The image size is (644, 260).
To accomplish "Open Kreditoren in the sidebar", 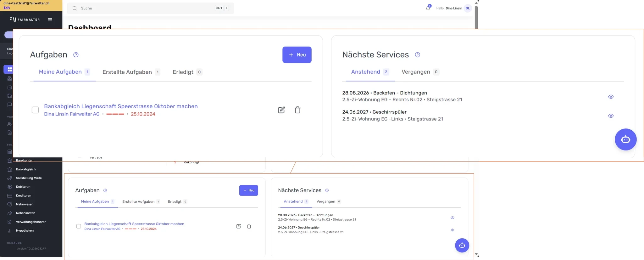I will [24, 195].
